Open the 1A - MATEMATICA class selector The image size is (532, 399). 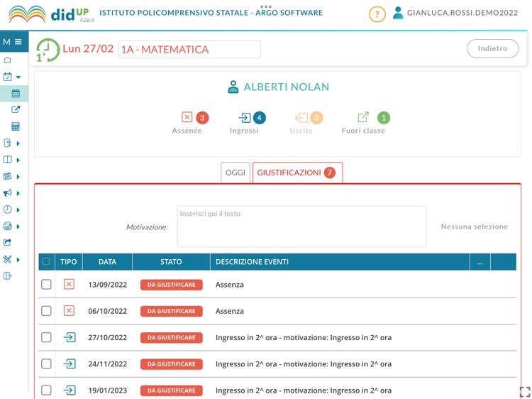[189, 49]
